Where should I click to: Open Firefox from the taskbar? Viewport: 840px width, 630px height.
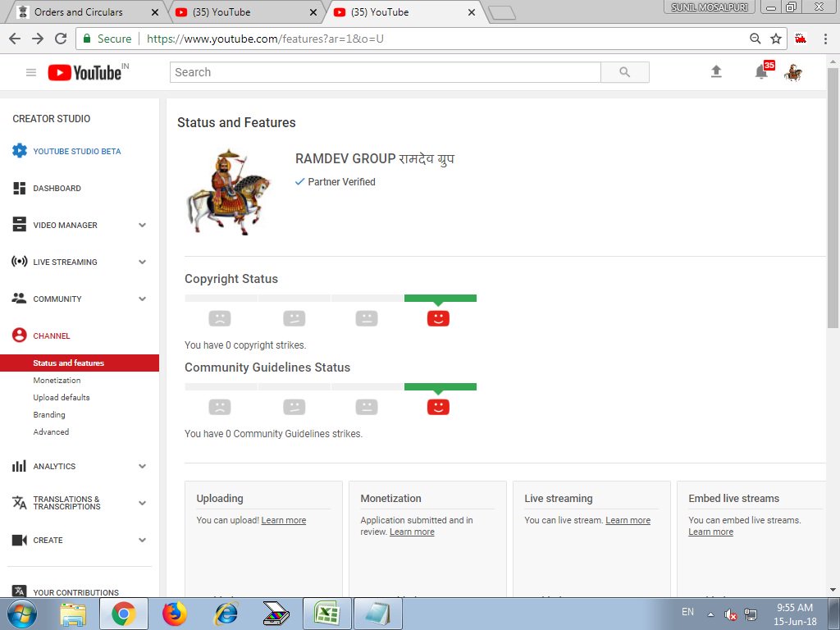click(x=175, y=614)
